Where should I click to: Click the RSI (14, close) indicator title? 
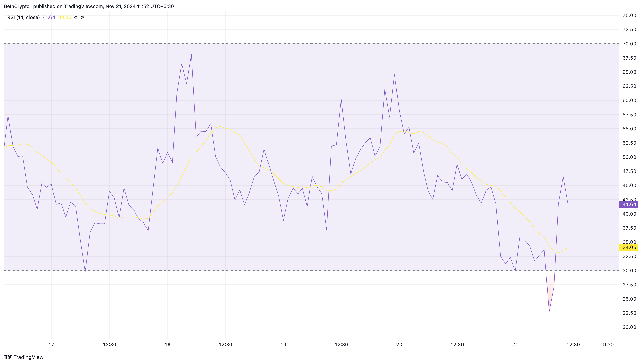23,17
